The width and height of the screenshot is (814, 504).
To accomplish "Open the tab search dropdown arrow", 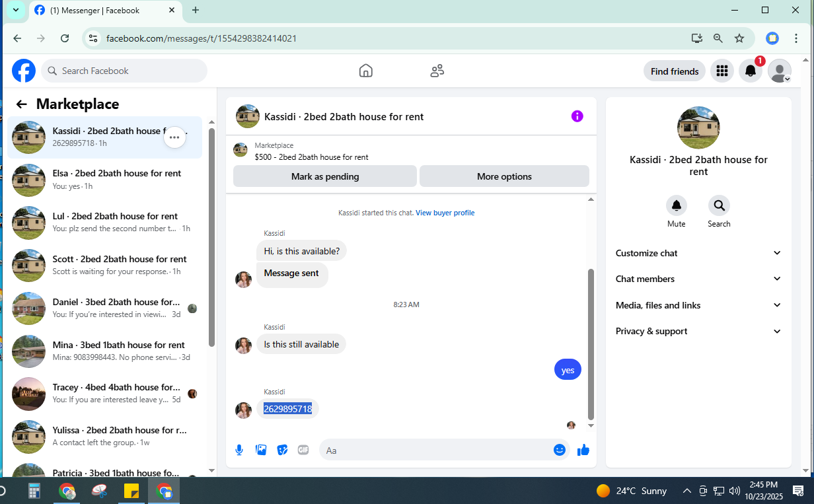I will tap(16, 10).
